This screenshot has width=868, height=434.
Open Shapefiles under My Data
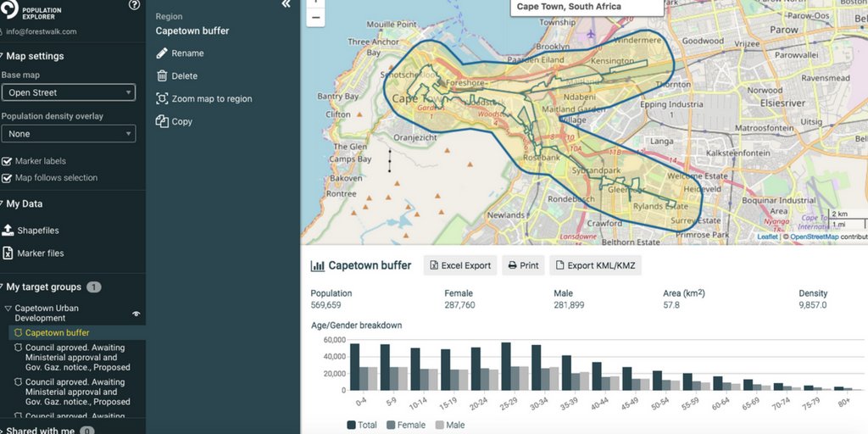coord(38,231)
